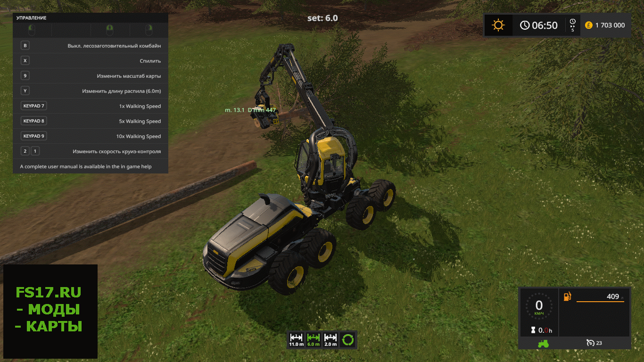Click 'Выкл. лесозаготовительный комбайн' row text

click(114, 46)
